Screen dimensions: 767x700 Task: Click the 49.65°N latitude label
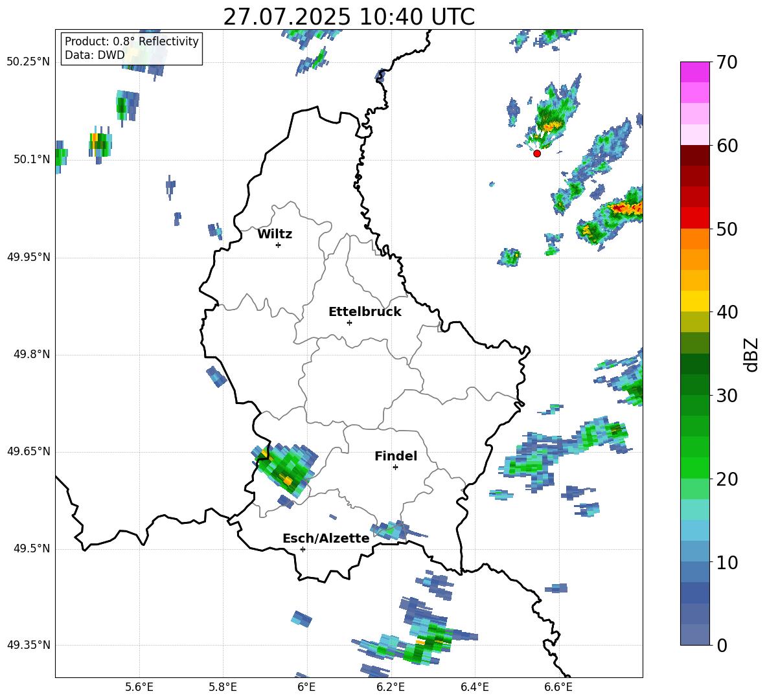tap(29, 451)
